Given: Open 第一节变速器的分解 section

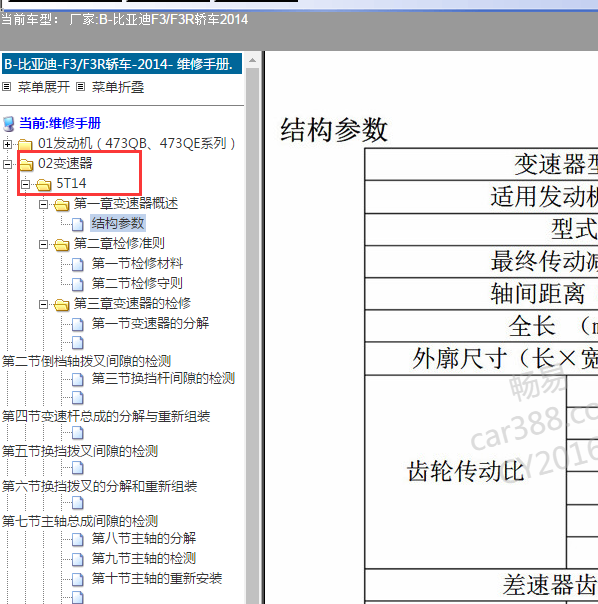Looking at the screenshot, I should 150,323.
